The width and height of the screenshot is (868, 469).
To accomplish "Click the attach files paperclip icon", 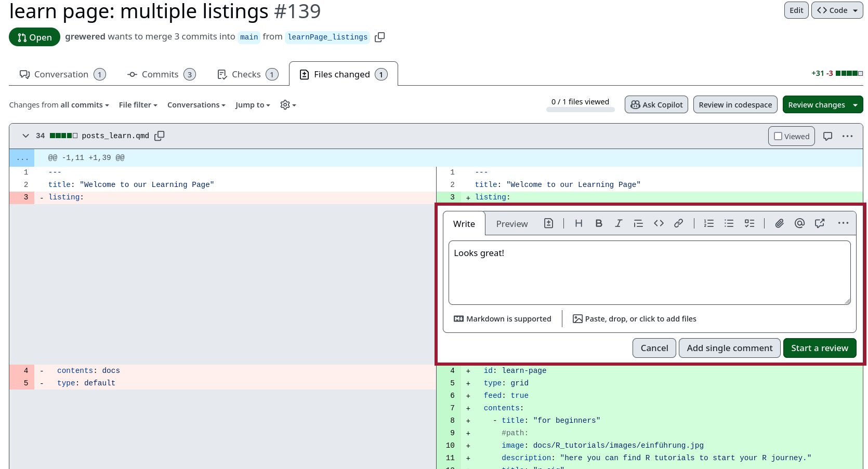I will pyautogui.click(x=779, y=223).
